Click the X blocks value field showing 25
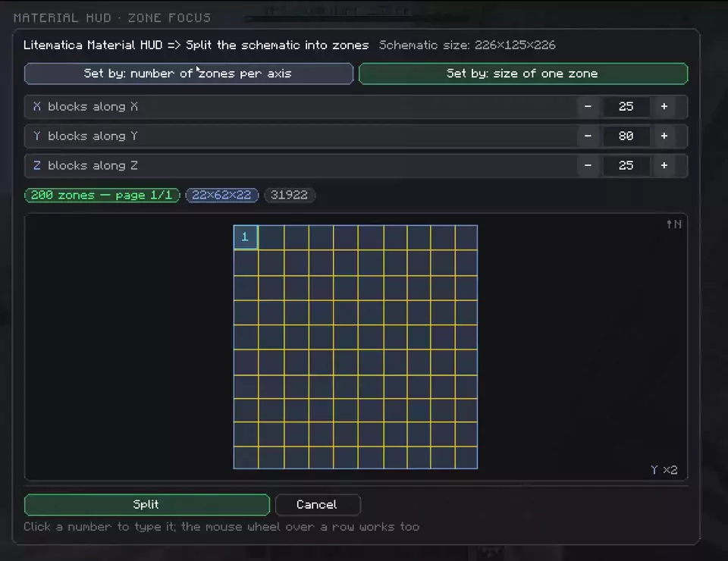Image resolution: width=728 pixels, height=561 pixels. [x=626, y=106]
